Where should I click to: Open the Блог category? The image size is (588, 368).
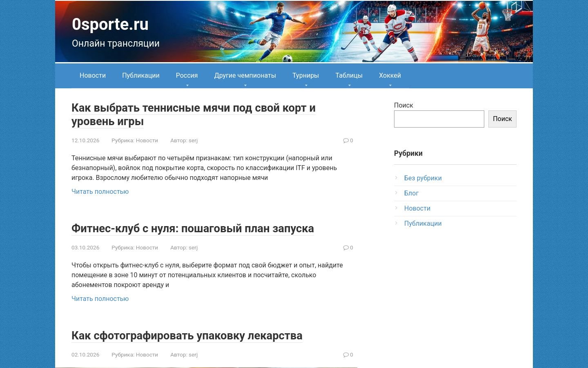(411, 193)
